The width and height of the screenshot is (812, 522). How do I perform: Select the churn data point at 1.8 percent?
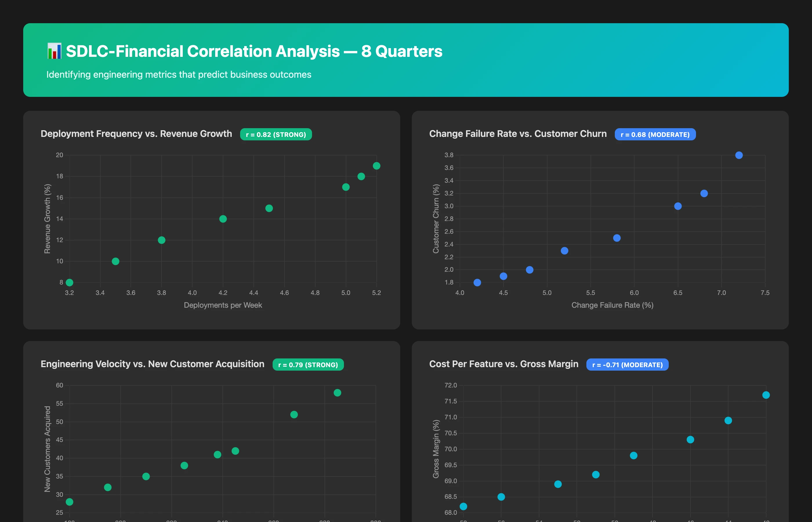click(477, 282)
